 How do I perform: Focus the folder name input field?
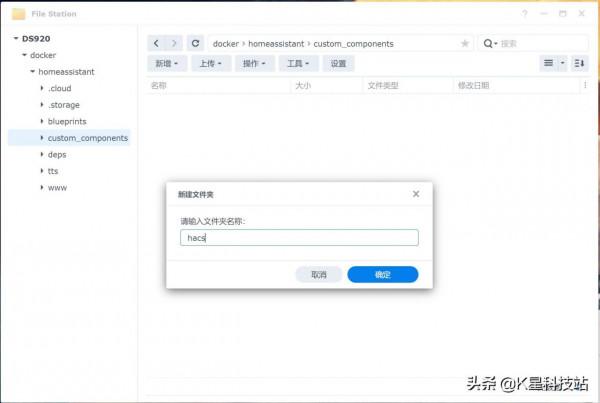(x=299, y=238)
